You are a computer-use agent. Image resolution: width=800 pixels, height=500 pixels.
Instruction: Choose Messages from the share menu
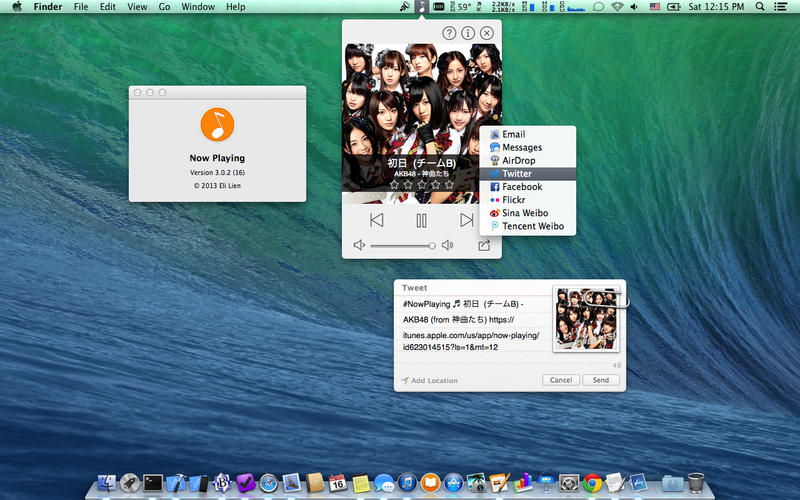tap(528, 147)
